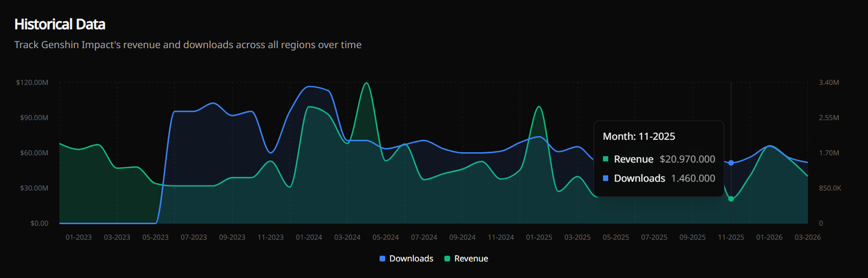Click the 03-2024 x-axis label

point(347,237)
